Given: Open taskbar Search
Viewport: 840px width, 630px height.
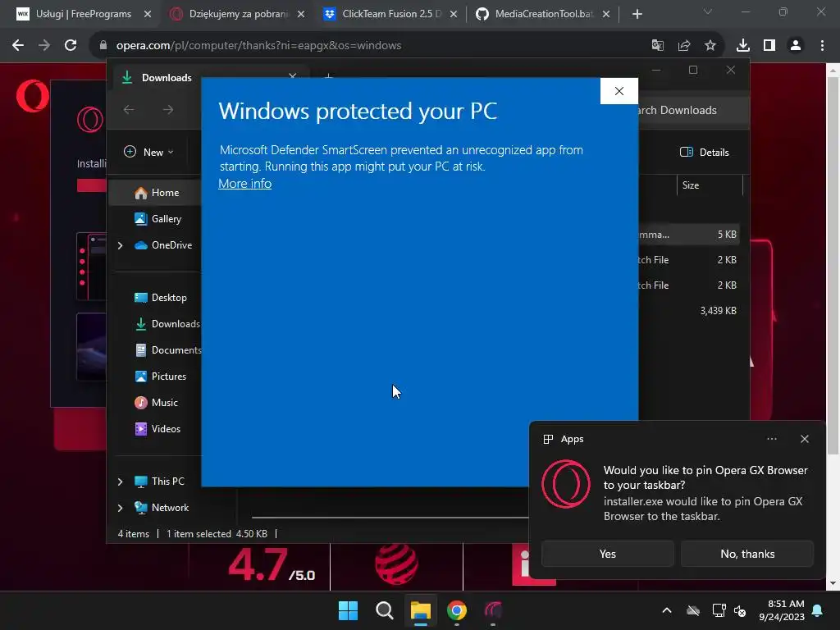Looking at the screenshot, I should pyautogui.click(x=384, y=610).
